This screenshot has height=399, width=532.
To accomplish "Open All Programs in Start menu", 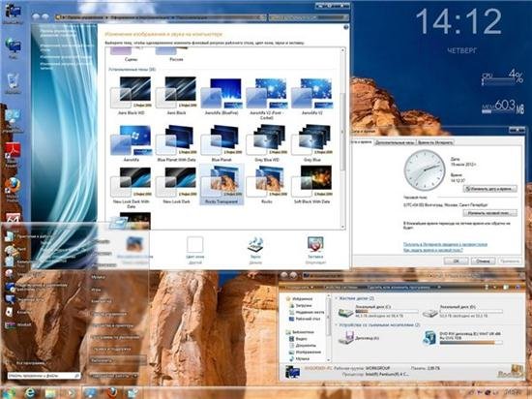I will [x=31, y=363].
